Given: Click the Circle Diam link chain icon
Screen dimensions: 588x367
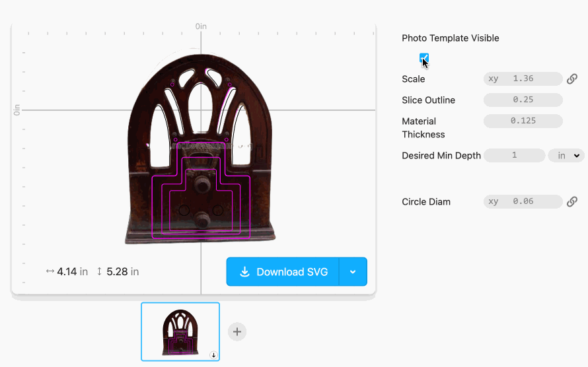Looking at the screenshot, I should [x=571, y=201].
